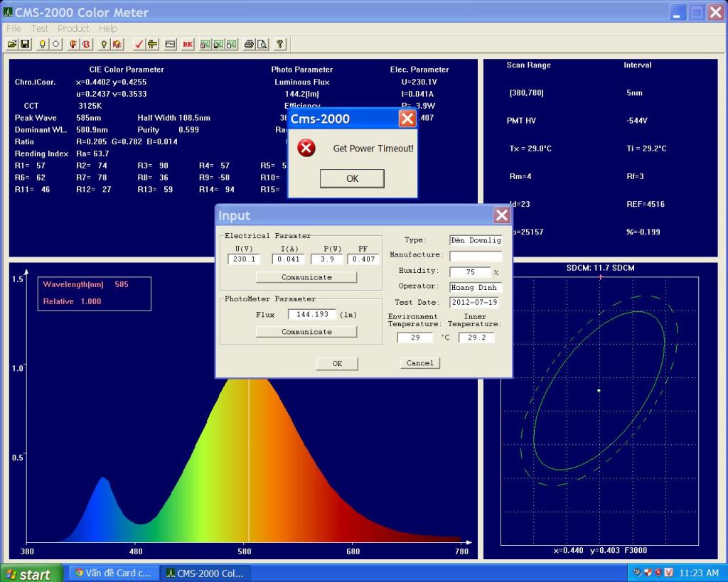The width and height of the screenshot is (728, 582).
Task: Switch to the CMS-2000 Col... taskbar item
Action: tap(205, 573)
